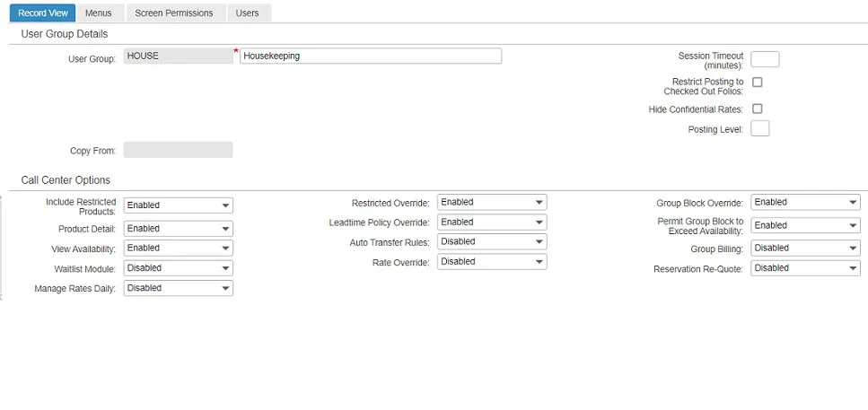Open the Group Block Override dropdown
The height and width of the screenshot is (410, 868).
(805, 202)
